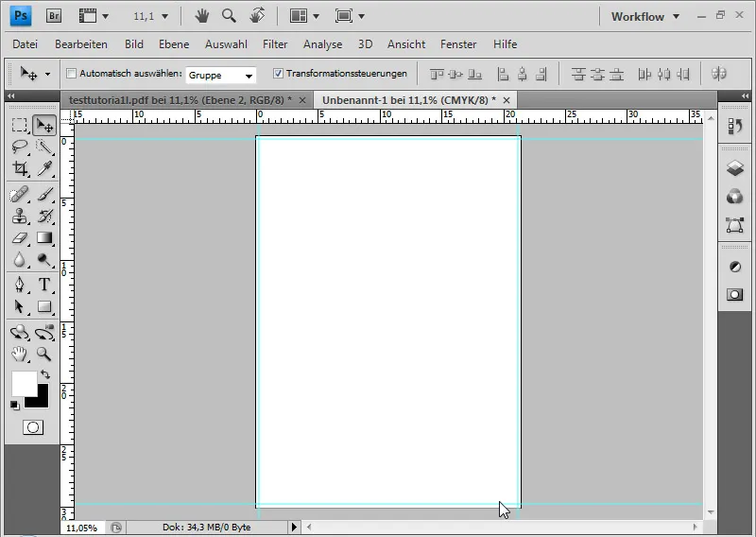Click the foreground color swatch
The image size is (756, 537).
point(25,383)
